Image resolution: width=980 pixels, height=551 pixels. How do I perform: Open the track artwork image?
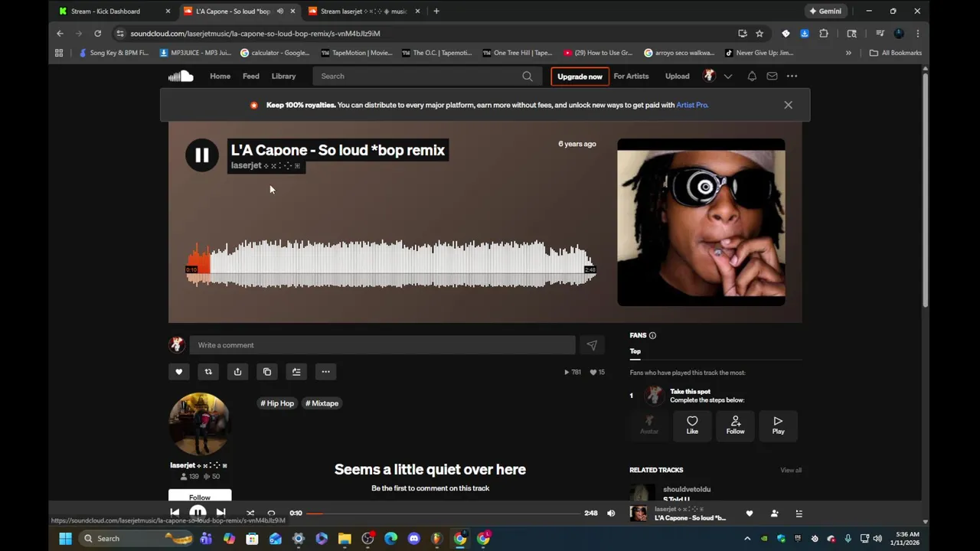tap(701, 222)
